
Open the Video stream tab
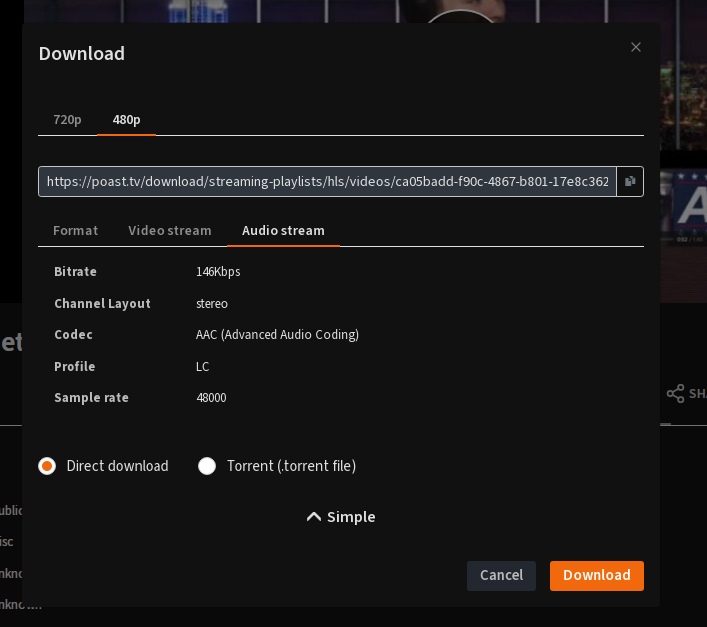coord(170,231)
